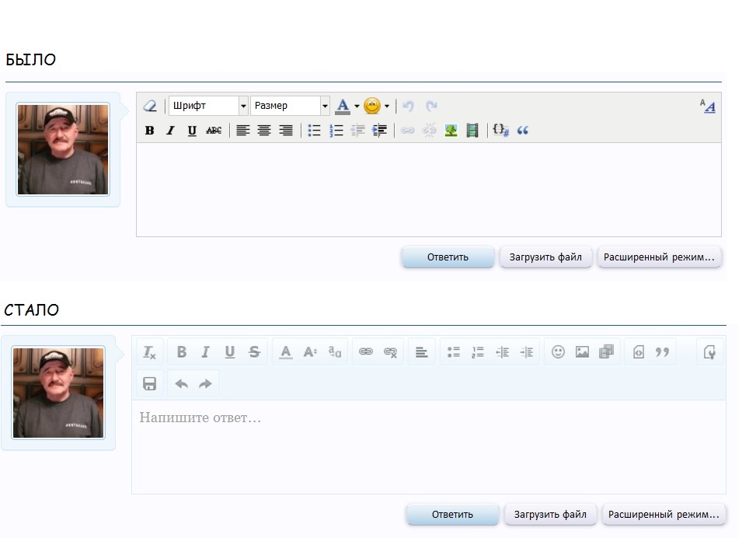Click the gray smiley icon in the СТАЛО toolbar
This screenshot has height=538, width=756.
click(558, 352)
